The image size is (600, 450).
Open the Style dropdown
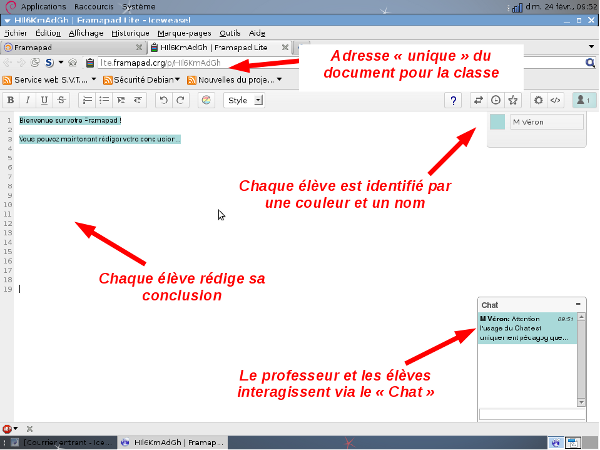click(244, 100)
